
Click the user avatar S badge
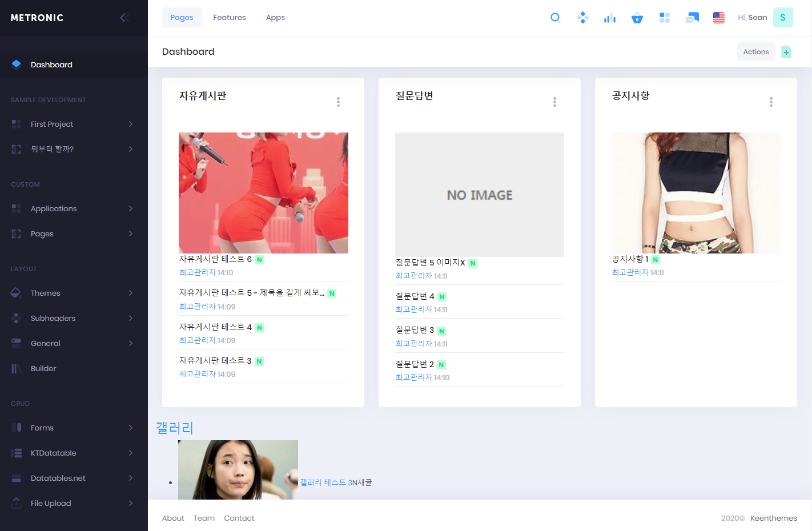(x=783, y=18)
